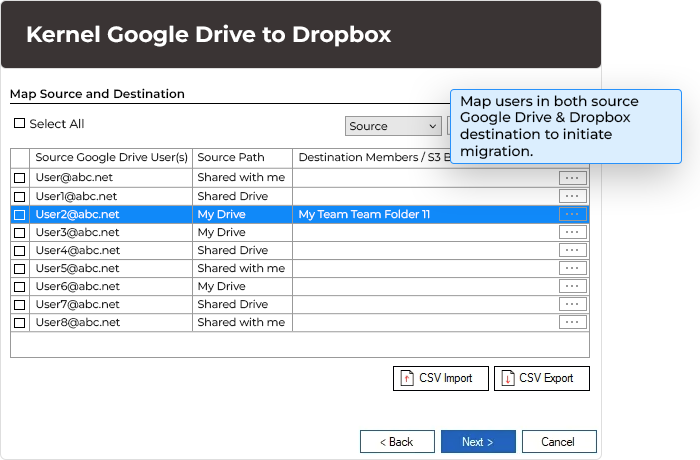Check the User8@abc.net row checkbox
Screen dimensions: 700x460
click(x=20, y=322)
